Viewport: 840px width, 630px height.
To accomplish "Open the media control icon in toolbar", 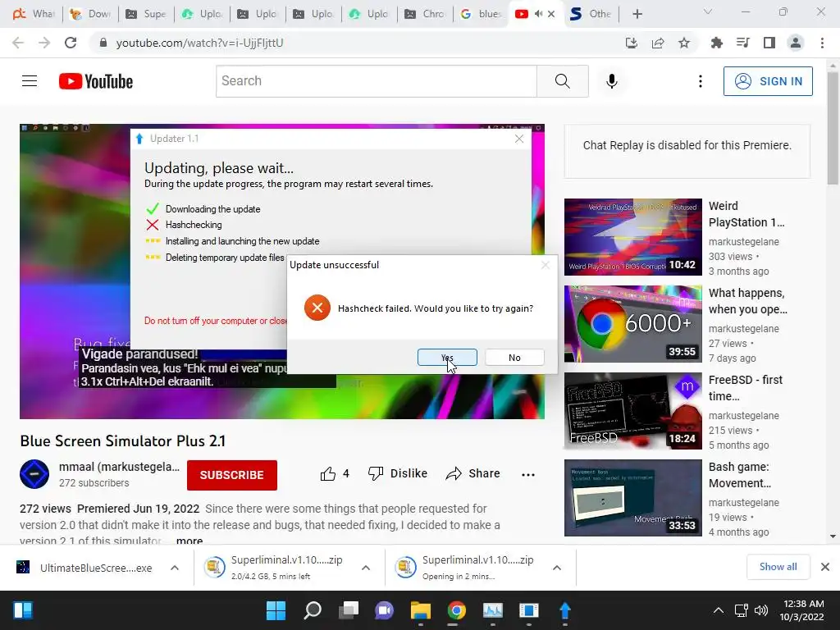I will pyautogui.click(x=743, y=43).
